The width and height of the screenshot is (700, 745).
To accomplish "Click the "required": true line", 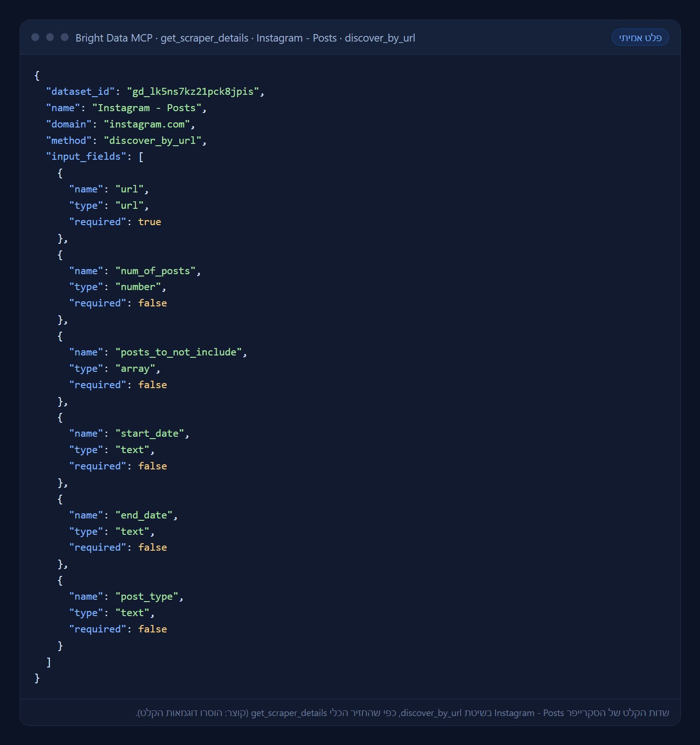I will click(115, 222).
